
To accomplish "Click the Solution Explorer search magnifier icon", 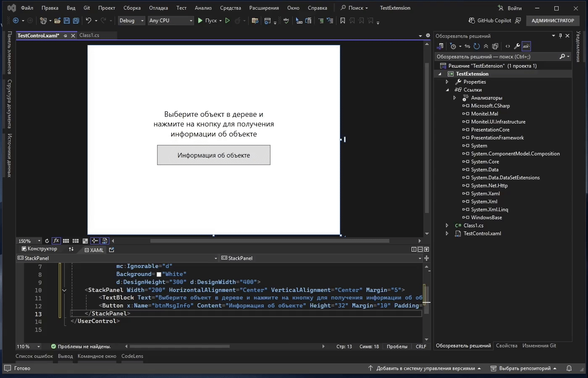I will 562,56.
